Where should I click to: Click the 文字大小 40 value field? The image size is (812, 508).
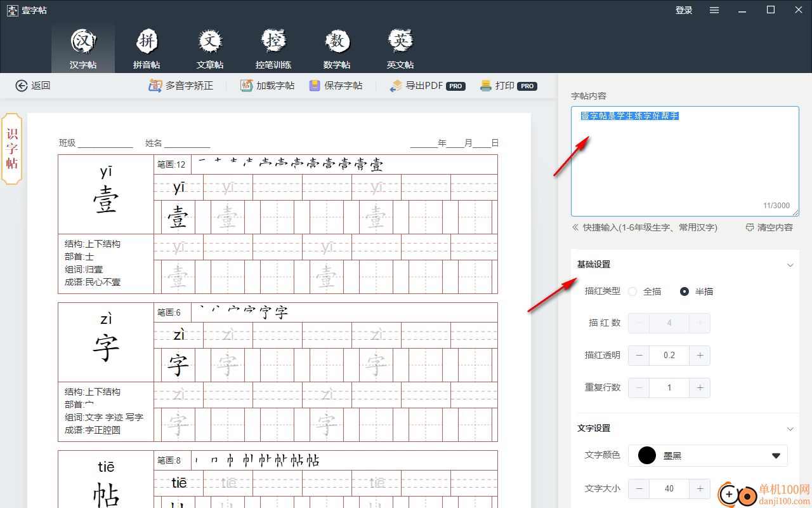pos(669,489)
